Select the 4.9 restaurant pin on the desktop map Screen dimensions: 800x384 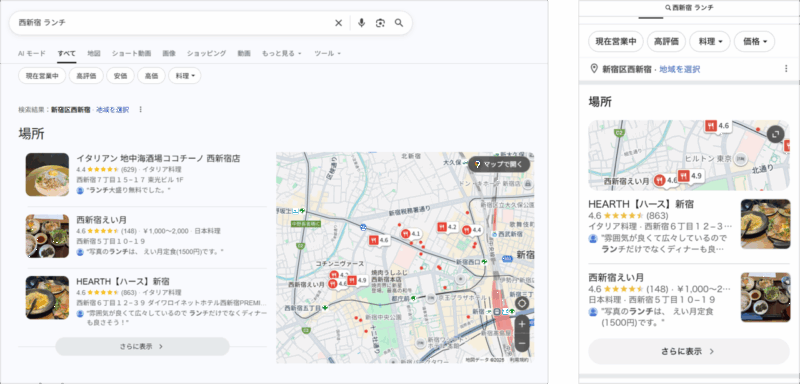[x=357, y=280]
